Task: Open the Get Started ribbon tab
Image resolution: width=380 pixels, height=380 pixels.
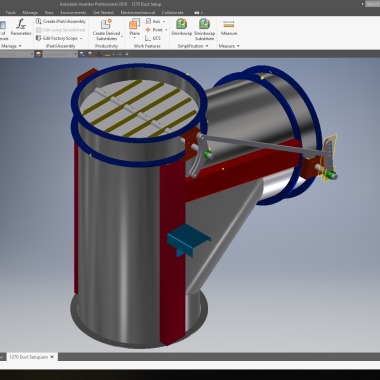Action: (103, 12)
